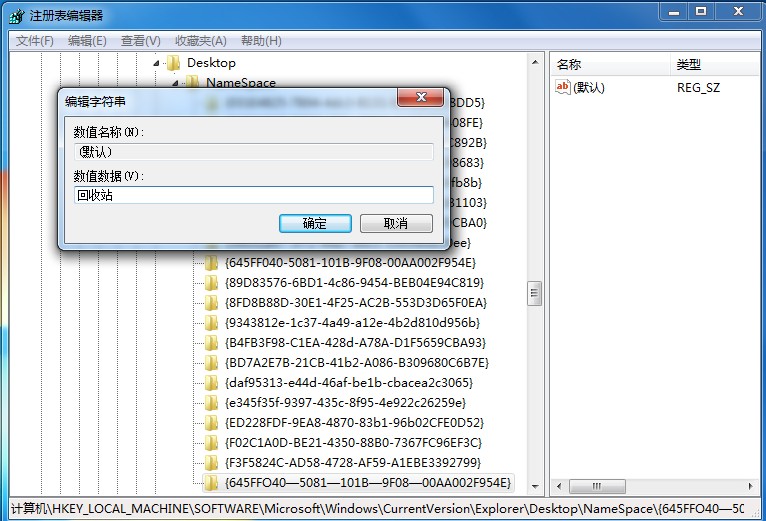Select key {ED228FDF-9EA8-4870-83b1-96b02CFE0D52}

click(x=354, y=423)
